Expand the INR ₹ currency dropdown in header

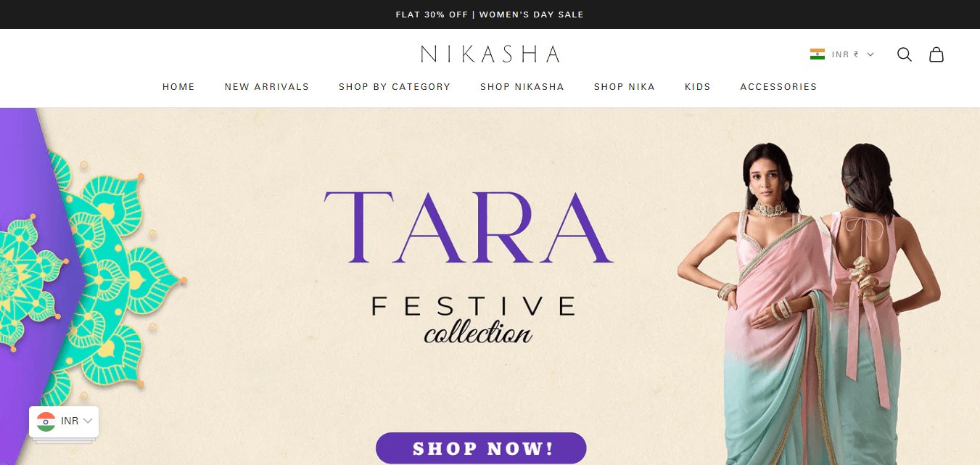click(x=842, y=54)
